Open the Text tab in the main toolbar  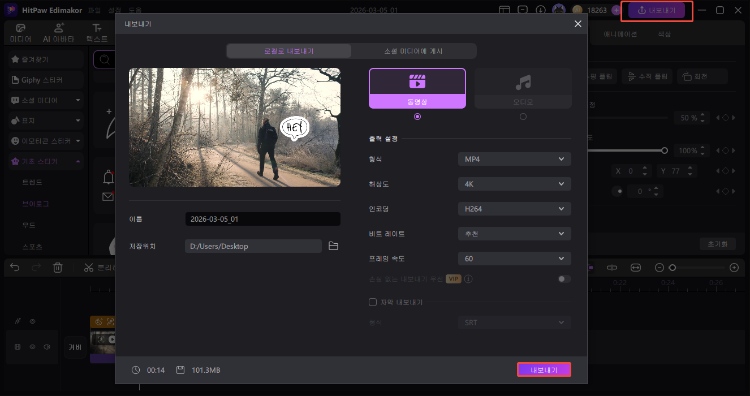click(x=97, y=33)
